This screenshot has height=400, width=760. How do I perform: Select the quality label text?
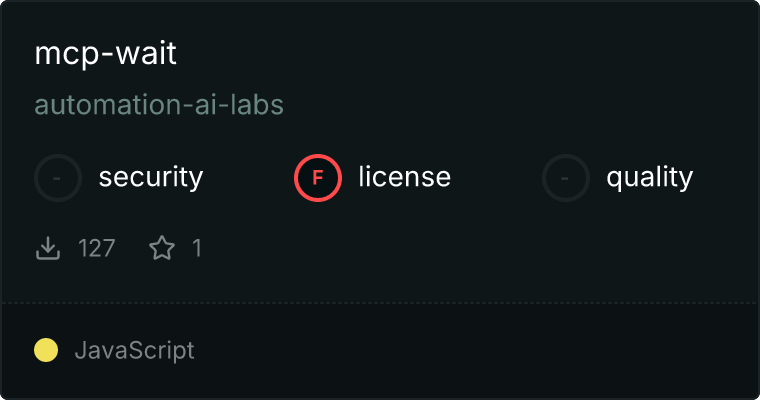pyautogui.click(x=649, y=177)
